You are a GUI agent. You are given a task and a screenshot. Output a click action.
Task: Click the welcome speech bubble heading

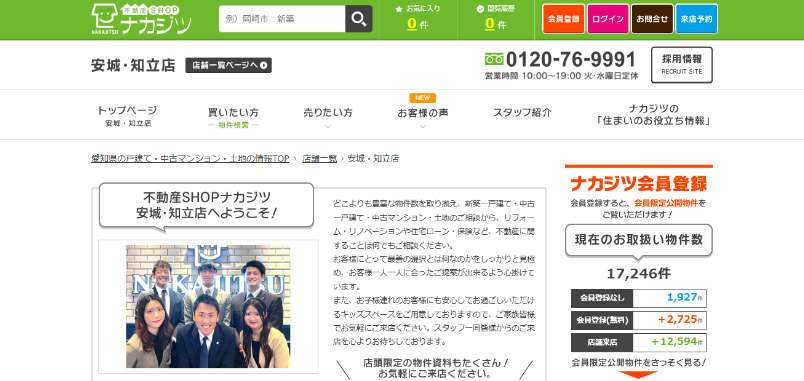[206, 205]
